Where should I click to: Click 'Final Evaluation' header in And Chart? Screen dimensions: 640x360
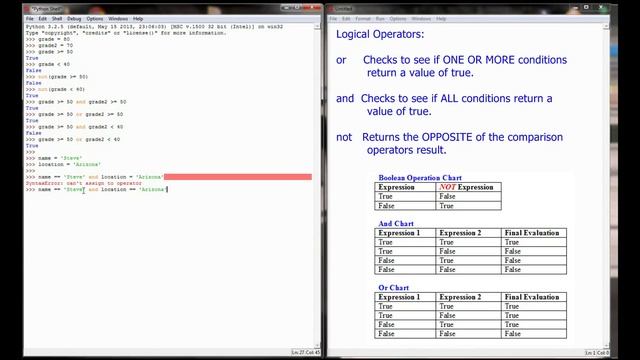[x=532, y=233]
